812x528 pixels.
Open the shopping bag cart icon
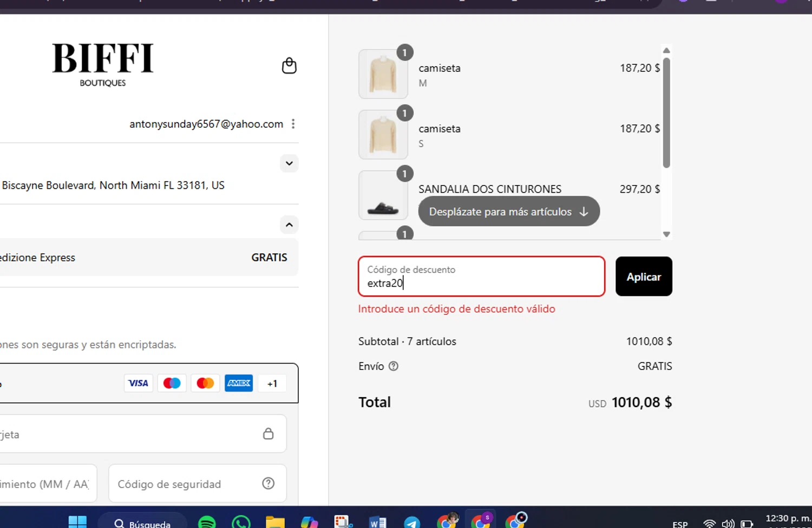coord(289,65)
